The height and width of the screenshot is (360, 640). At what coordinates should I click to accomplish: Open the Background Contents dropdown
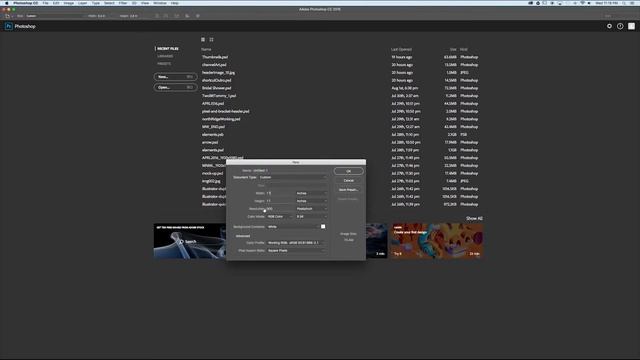[x=293, y=227]
